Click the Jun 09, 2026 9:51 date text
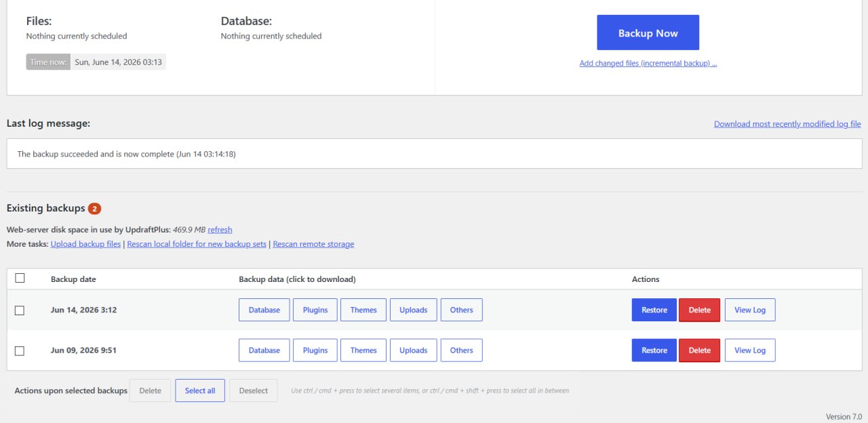 click(84, 350)
